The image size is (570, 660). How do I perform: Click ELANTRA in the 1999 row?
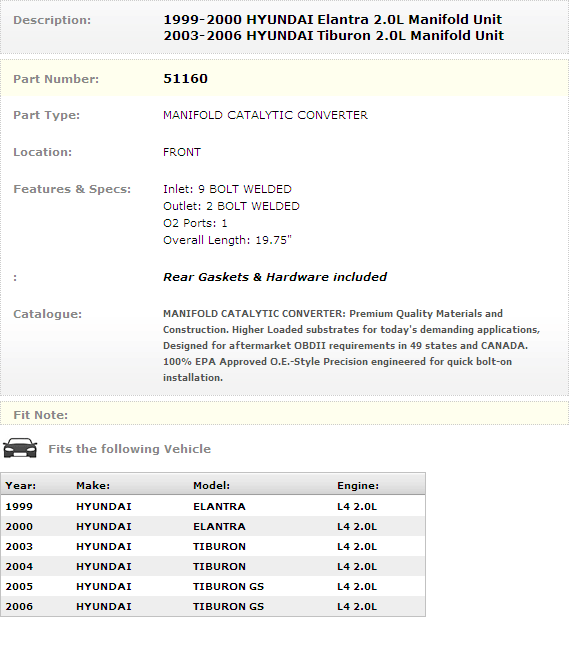click(x=219, y=506)
